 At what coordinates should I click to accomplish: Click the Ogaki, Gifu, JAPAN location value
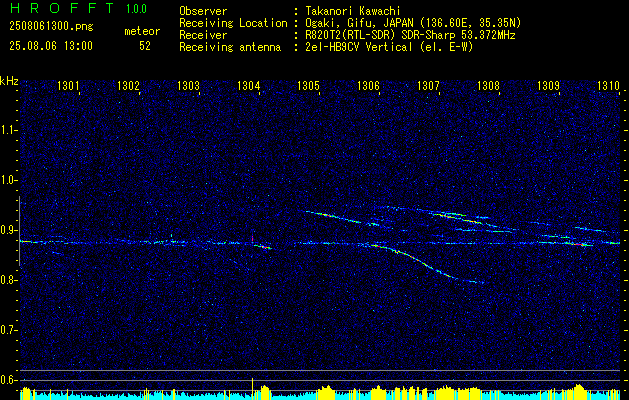point(413,24)
